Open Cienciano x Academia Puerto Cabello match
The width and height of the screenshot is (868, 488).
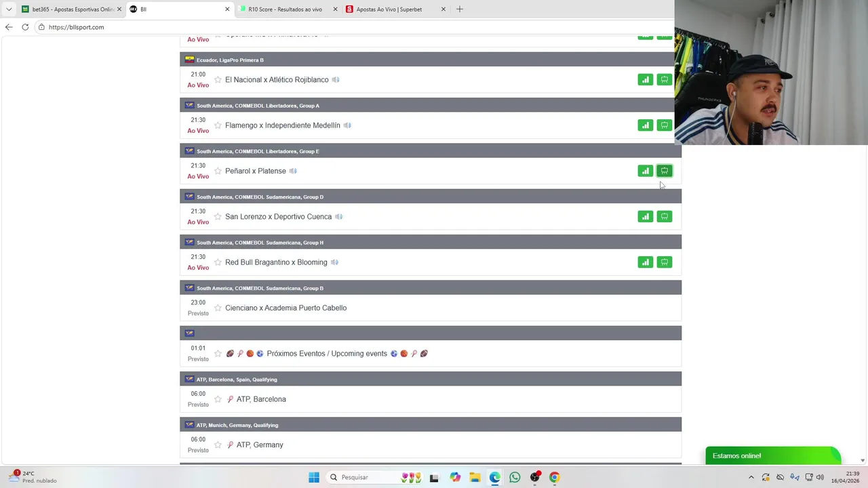285,308
